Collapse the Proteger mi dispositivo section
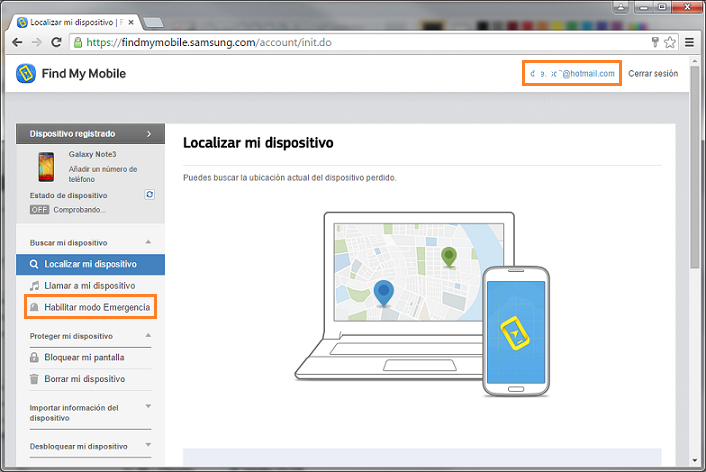This screenshot has width=706, height=472. 148,336
